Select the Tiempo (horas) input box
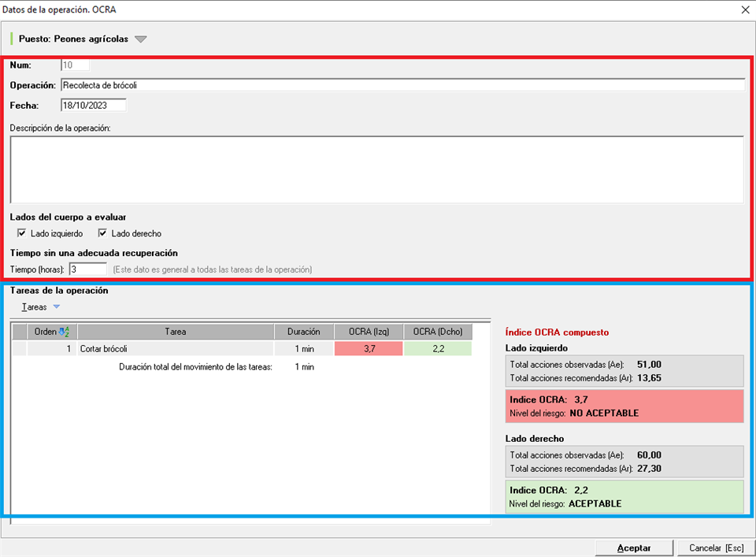Viewport: 756px width, 557px height. click(87, 269)
